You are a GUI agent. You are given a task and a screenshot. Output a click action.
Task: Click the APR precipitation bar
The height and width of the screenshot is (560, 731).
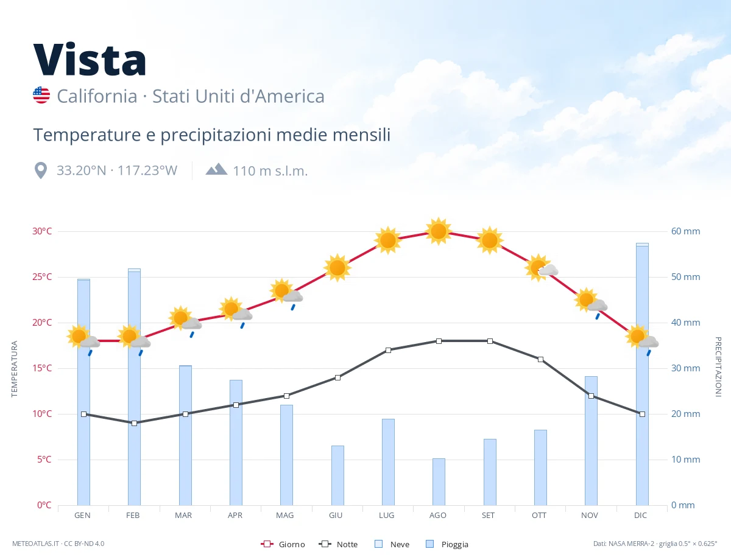click(236, 443)
